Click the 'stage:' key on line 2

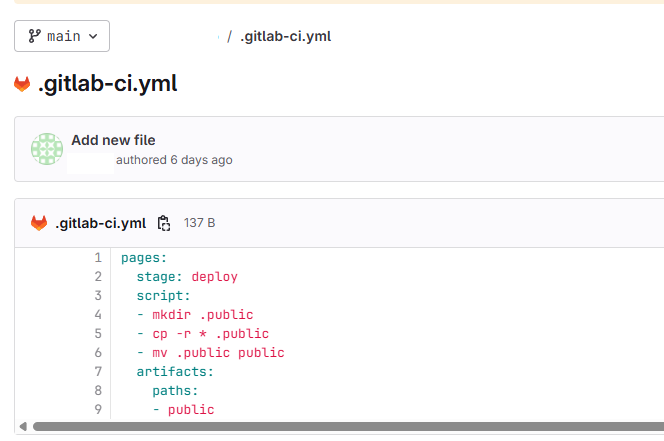point(159,277)
